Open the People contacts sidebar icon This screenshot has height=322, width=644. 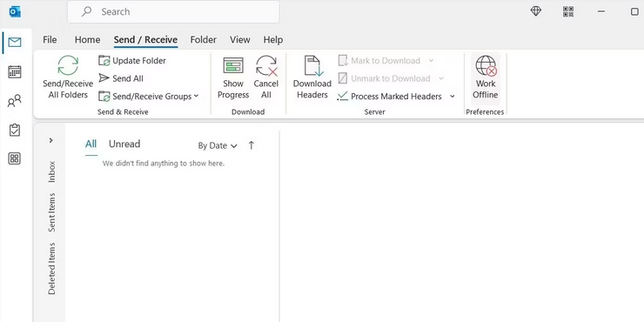(x=15, y=101)
